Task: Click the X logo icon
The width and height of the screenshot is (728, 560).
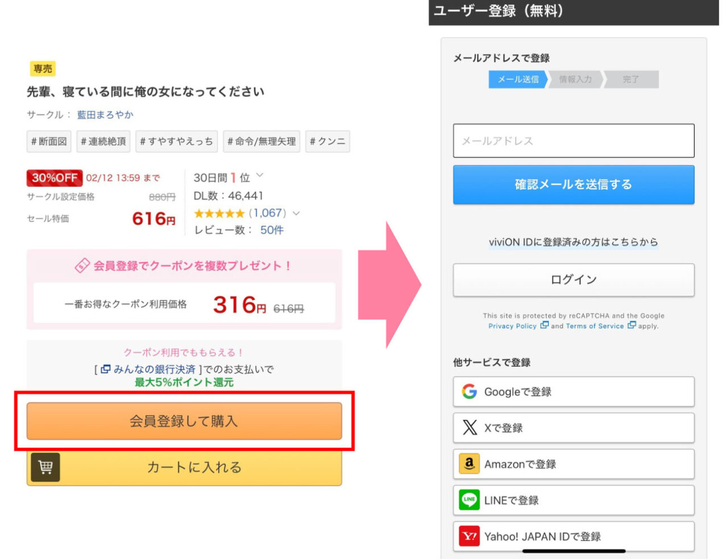Action: tap(470, 428)
